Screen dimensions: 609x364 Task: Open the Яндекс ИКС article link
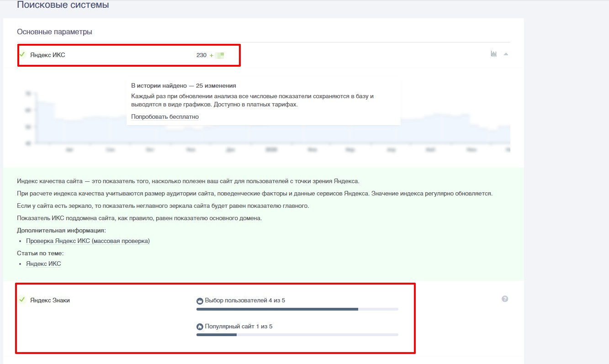[x=43, y=264]
